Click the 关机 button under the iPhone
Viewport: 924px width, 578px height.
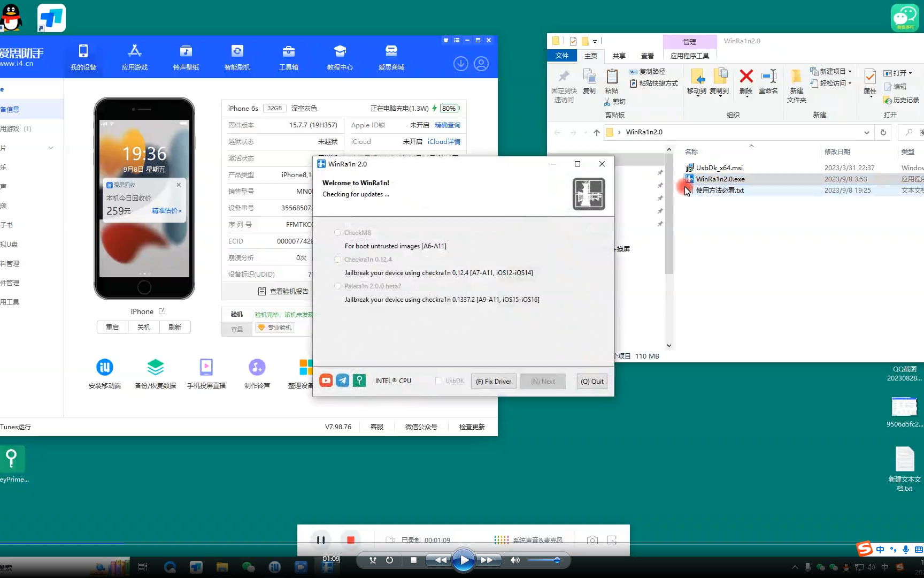(x=143, y=327)
